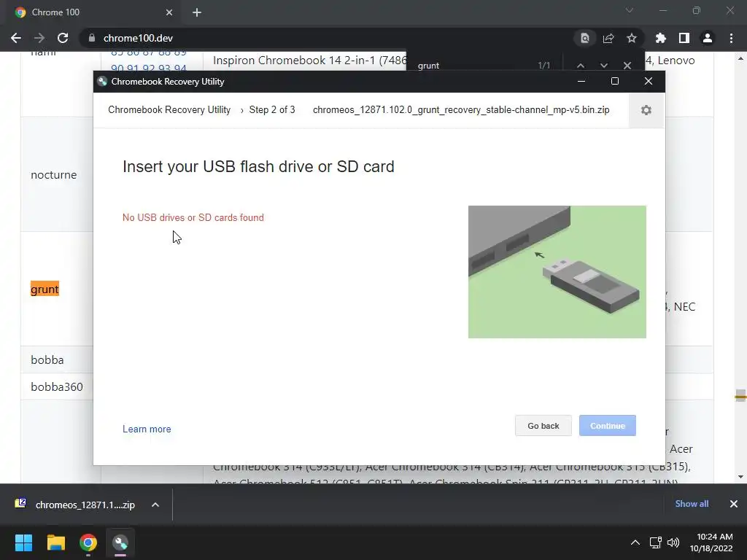747x560 pixels.
Task: Click the USB drive illustration
Action: click(x=557, y=272)
